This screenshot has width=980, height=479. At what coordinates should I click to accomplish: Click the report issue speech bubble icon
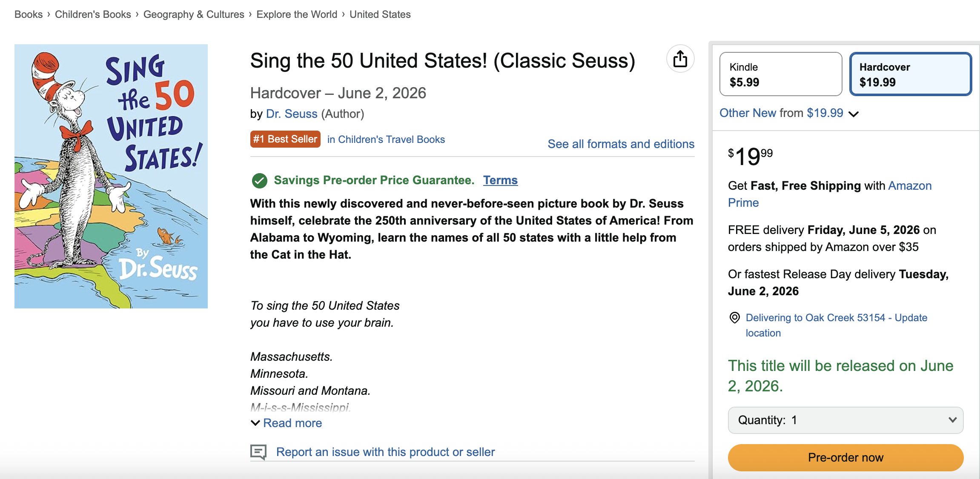click(258, 452)
